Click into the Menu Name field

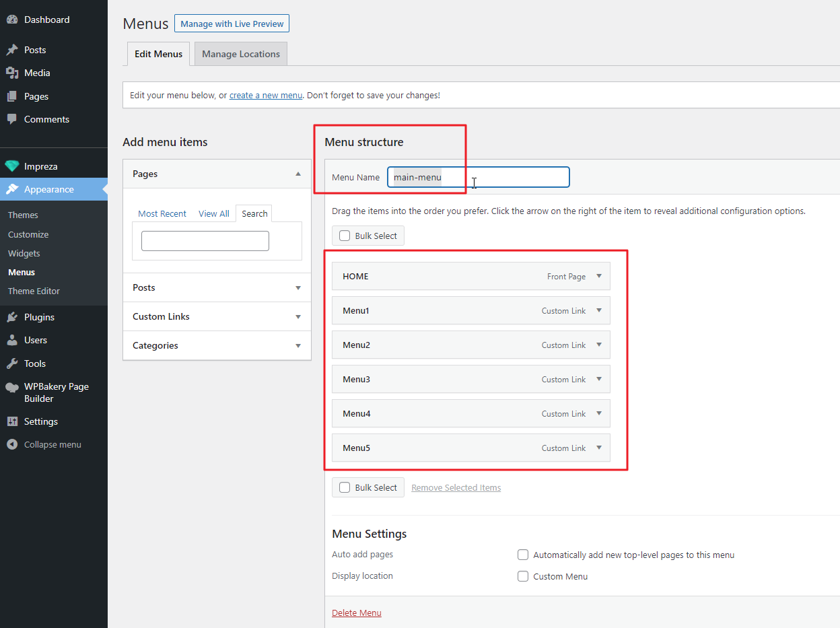pos(479,177)
